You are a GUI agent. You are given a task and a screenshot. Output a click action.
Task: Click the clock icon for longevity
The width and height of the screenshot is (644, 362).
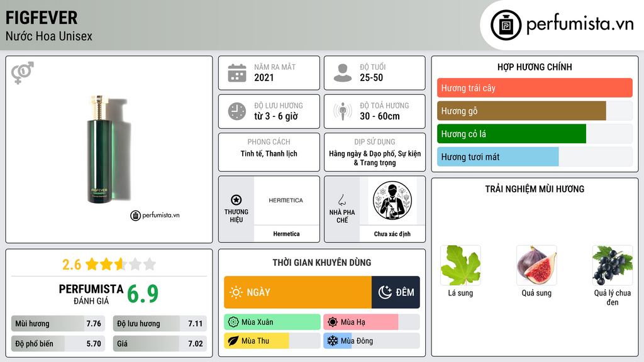coord(237,111)
